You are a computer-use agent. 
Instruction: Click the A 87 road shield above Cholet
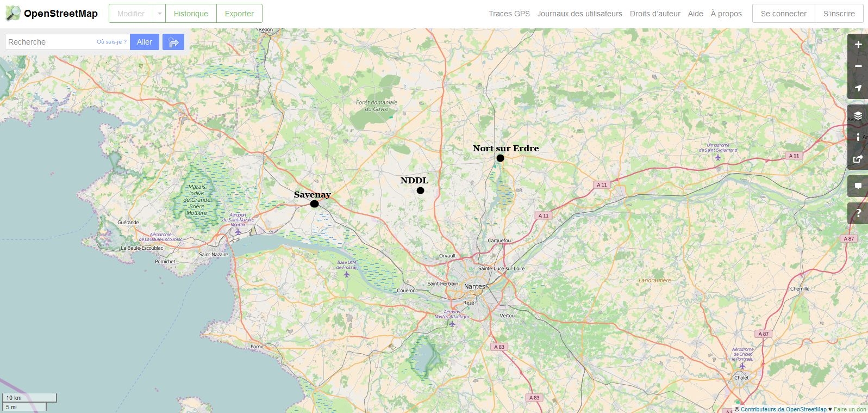(x=764, y=334)
